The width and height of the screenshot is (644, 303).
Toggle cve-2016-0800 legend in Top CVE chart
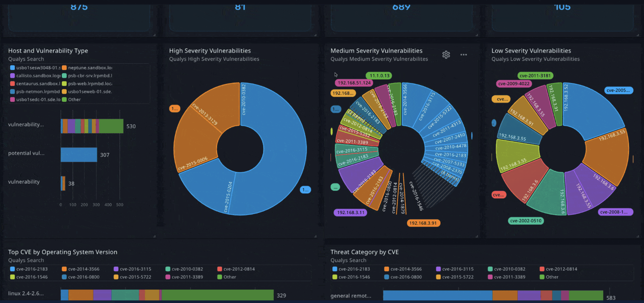[81, 277]
